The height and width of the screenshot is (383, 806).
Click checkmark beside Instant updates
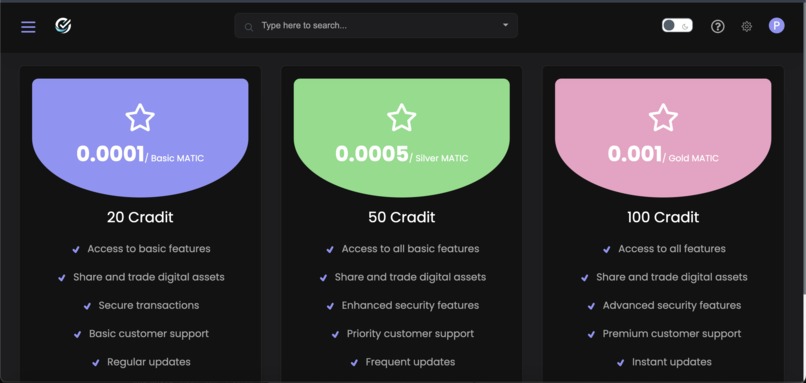(621, 363)
